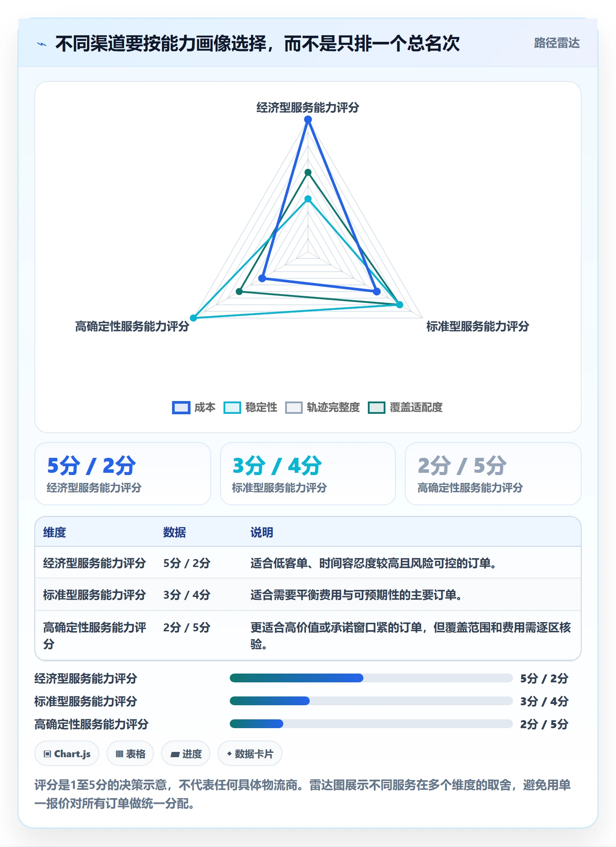Click the grid icon on the 表格 chip
Screen dimensions: 616x847
coord(119,754)
